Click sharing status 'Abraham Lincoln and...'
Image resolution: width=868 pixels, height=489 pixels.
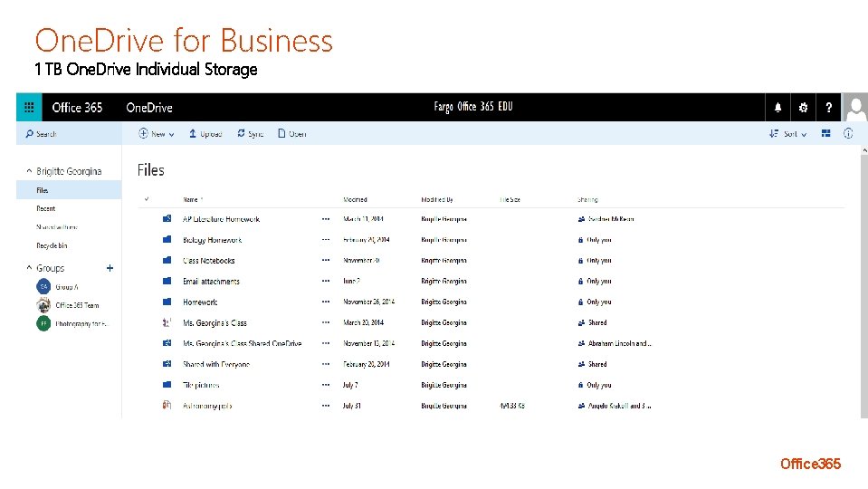coord(619,343)
